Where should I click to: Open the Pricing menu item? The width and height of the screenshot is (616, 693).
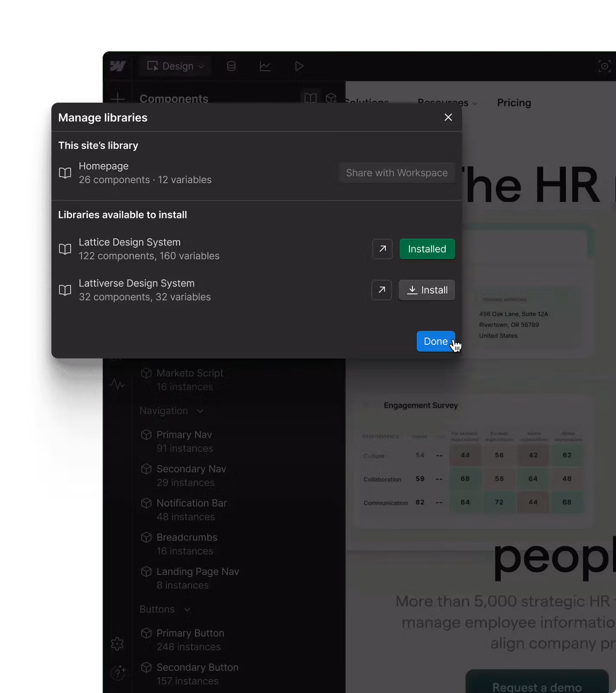coord(514,103)
